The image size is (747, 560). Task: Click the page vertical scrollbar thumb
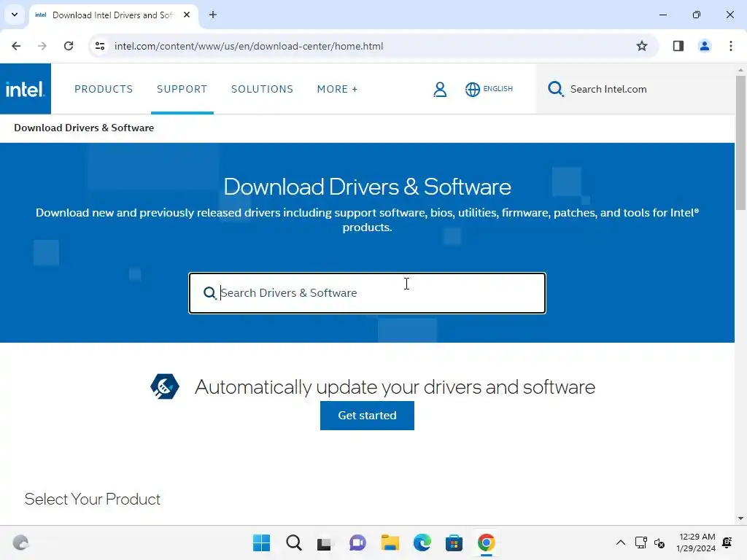(740, 142)
